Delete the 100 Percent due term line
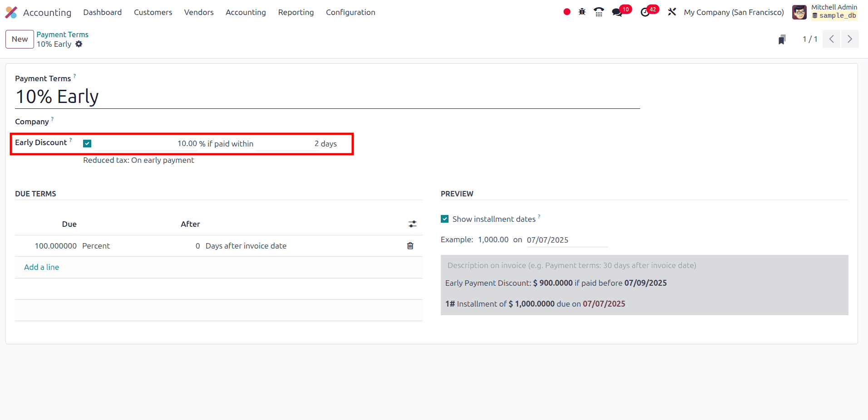The image size is (868, 420). (410, 246)
